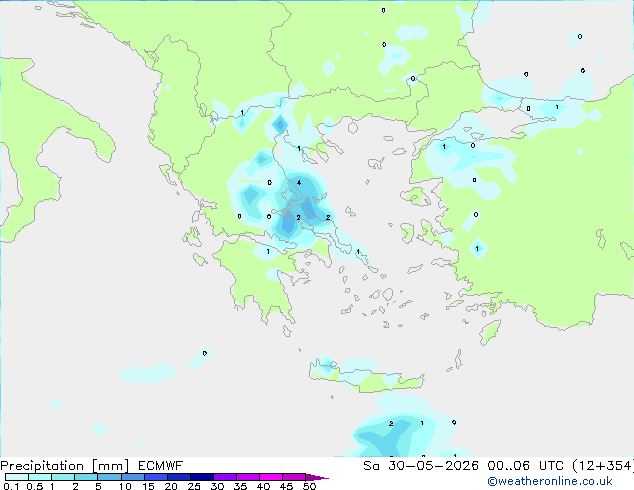Image resolution: width=634 pixels, height=490 pixels.
Task: Click the '10' legend scale label
Action: tap(125, 486)
